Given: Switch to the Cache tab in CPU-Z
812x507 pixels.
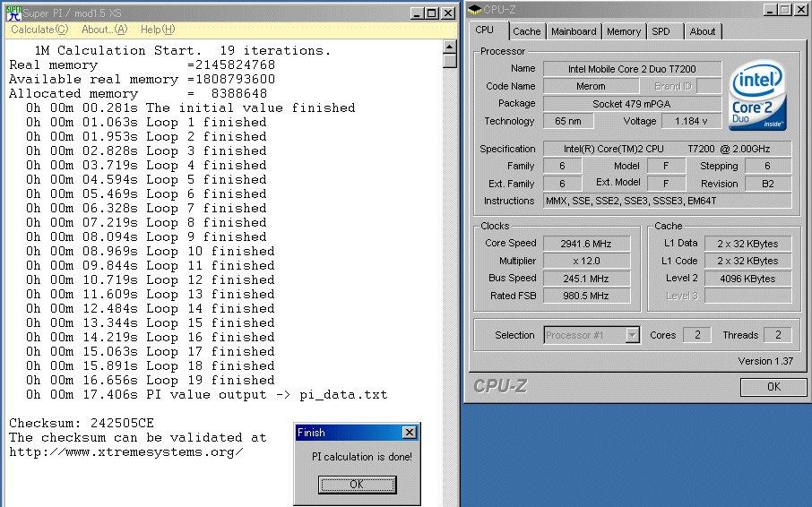Looking at the screenshot, I should (527, 31).
